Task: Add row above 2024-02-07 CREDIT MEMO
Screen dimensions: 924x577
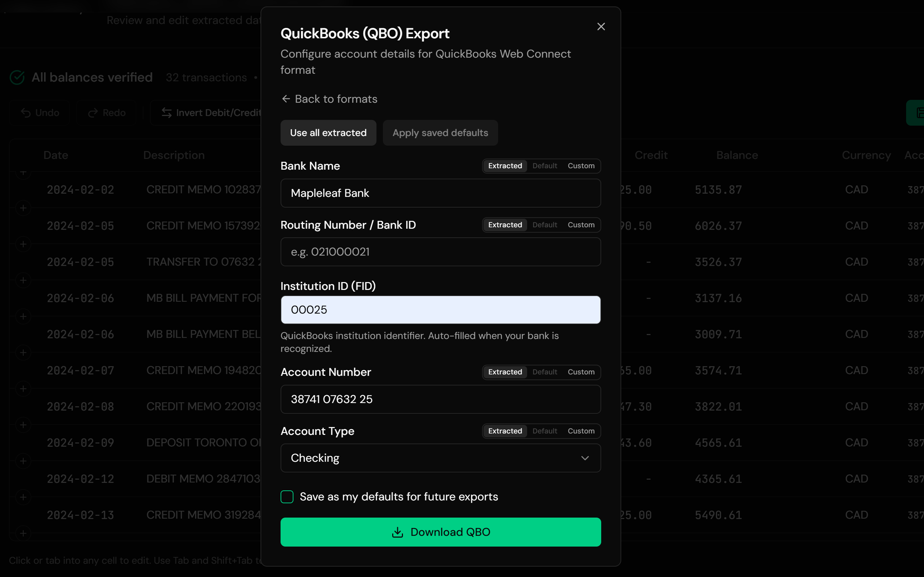Action: click(23, 353)
